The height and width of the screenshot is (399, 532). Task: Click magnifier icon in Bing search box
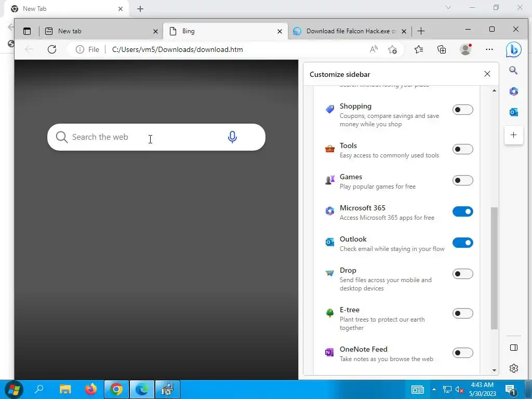(62, 137)
